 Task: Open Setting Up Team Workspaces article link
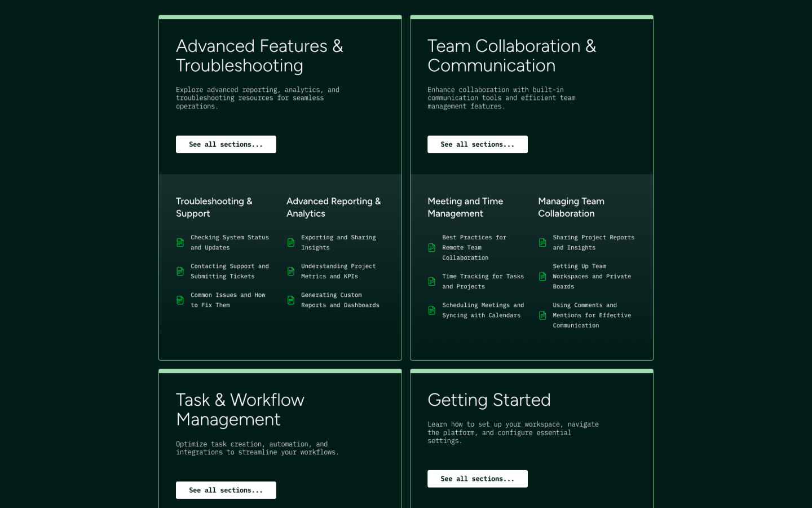[591, 277]
